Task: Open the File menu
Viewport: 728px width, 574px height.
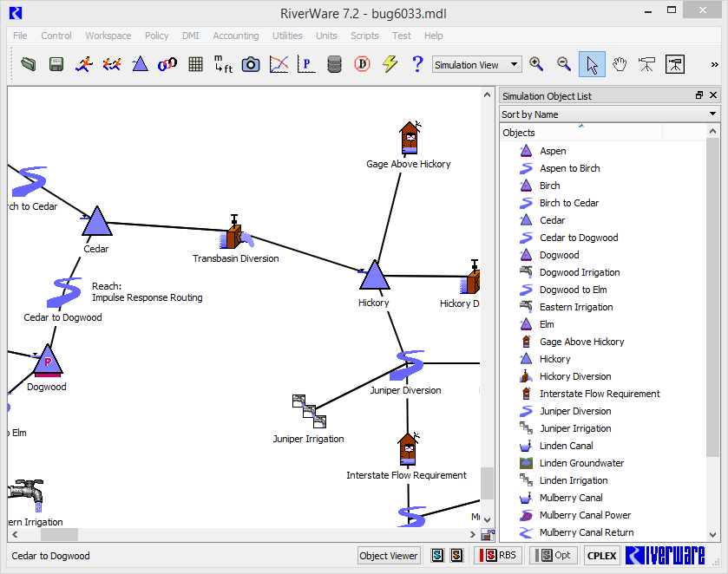Action: click(20, 36)
